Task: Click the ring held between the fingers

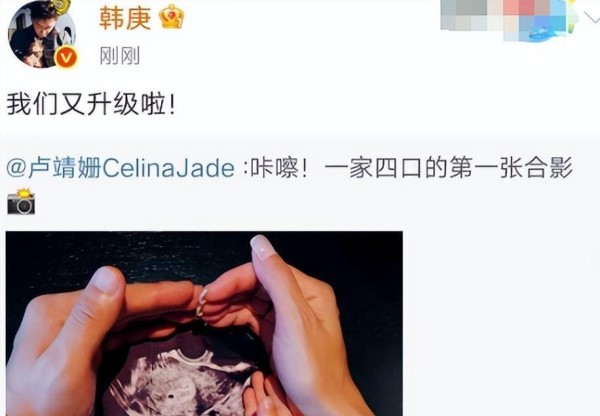Action: click(201, 303)
